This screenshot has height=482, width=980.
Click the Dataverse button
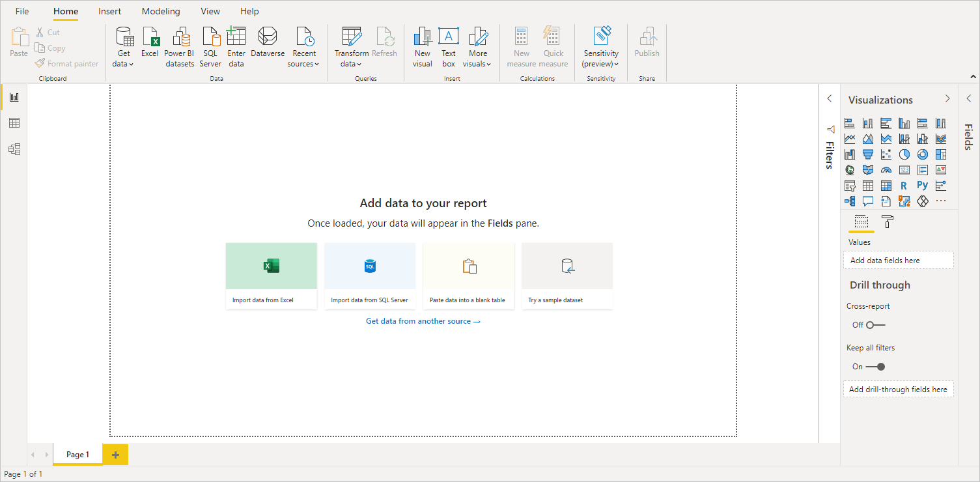point(268,42)
